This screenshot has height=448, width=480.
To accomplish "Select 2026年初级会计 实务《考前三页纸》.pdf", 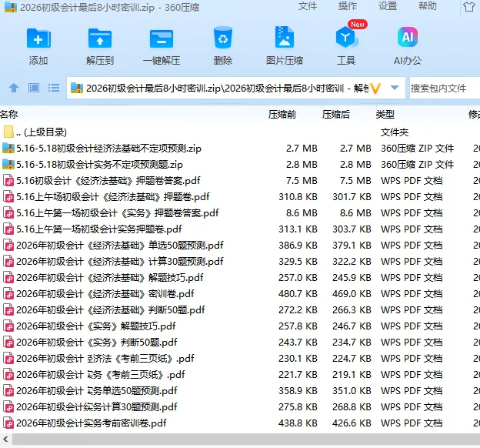I will 240,374.
